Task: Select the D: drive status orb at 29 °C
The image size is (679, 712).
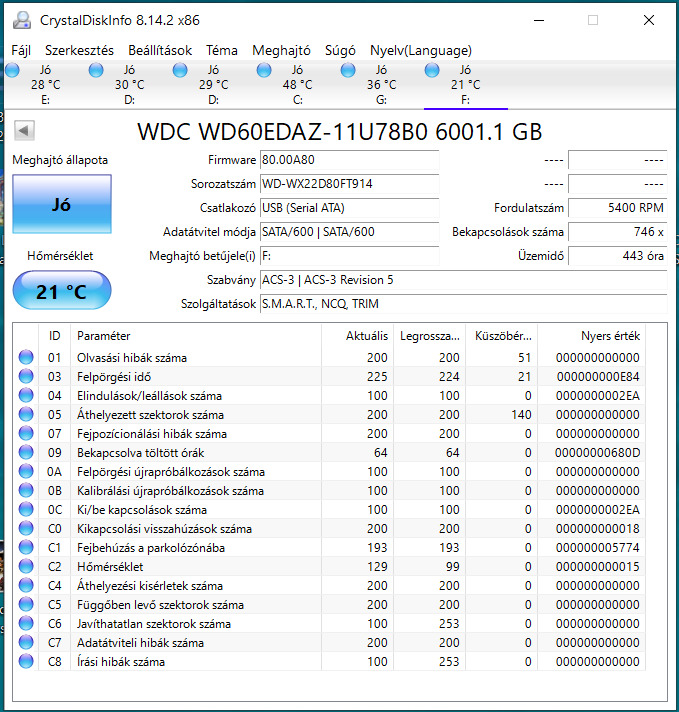Action: 180,70
